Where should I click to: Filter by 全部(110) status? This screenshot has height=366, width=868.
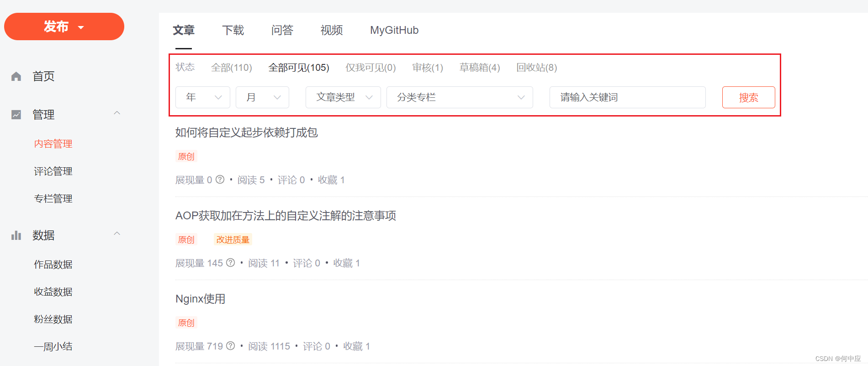point(232,68)
